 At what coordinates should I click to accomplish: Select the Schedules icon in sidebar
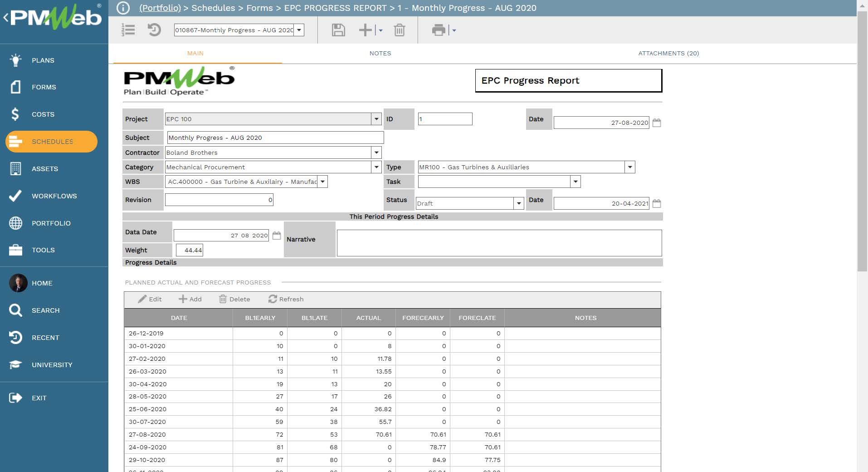click(15, 142)
